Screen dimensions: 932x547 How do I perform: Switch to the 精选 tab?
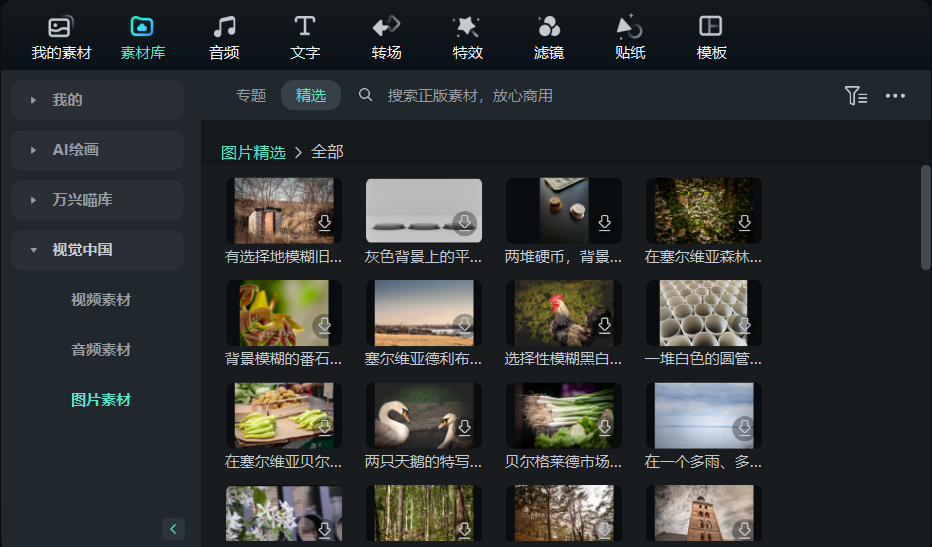[x=311, y=95]
